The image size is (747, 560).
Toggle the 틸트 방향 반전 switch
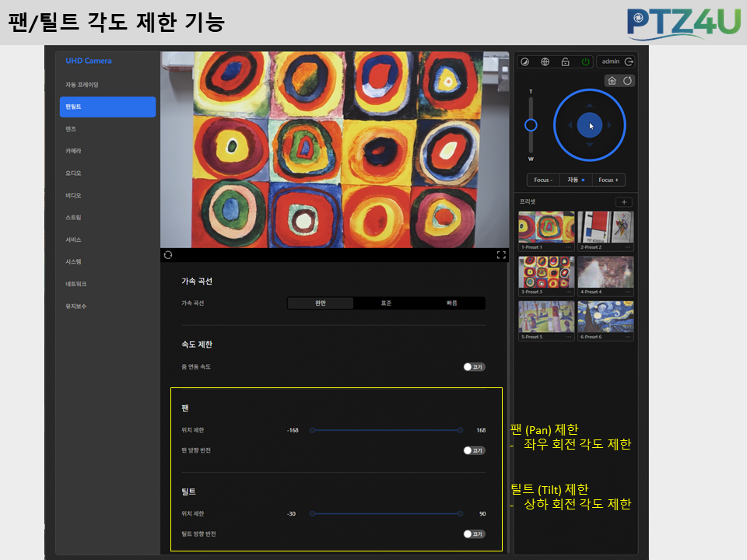[474, 534]
